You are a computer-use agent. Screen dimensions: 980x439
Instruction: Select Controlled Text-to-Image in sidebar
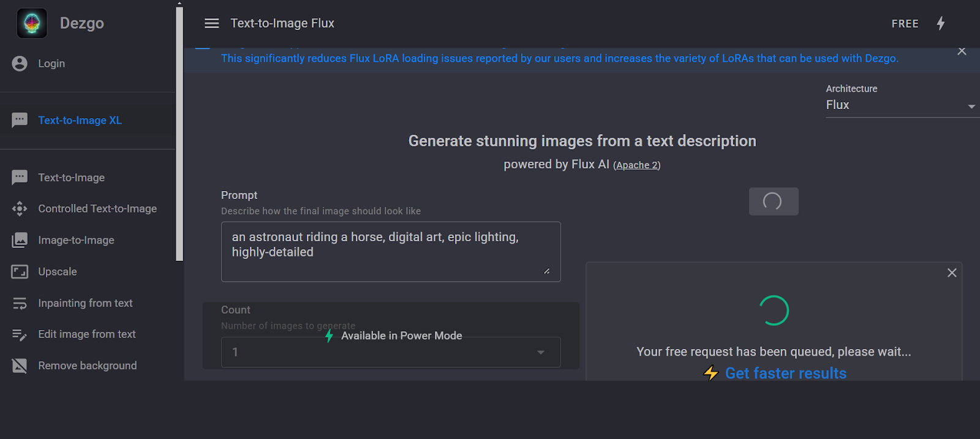click(97, 209)
